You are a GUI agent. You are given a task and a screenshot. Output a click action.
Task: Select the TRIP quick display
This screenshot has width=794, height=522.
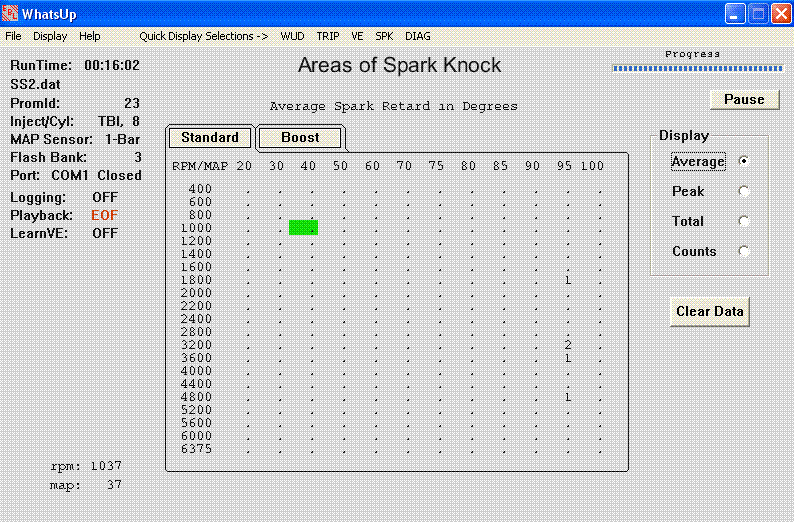(328, 36)
